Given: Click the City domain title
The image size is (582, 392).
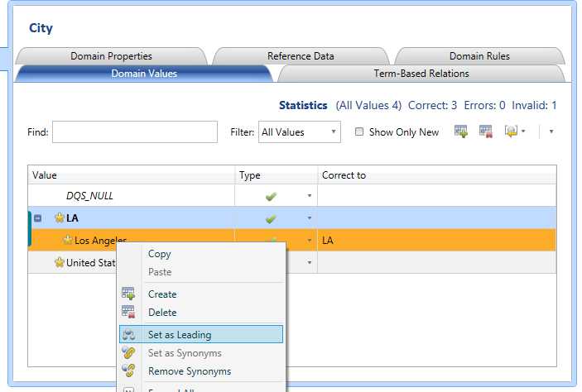Looking at the screenshot, I should click(x=41, y=28).
